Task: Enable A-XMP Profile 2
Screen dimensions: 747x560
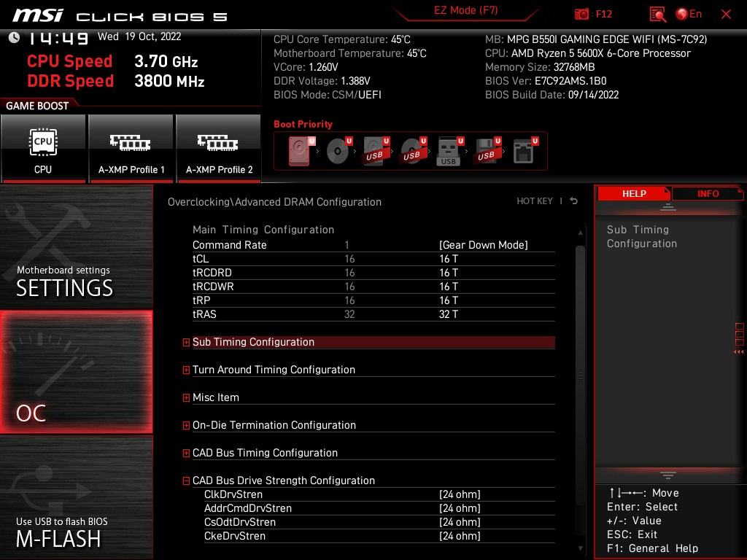Action: pos(219,148)
